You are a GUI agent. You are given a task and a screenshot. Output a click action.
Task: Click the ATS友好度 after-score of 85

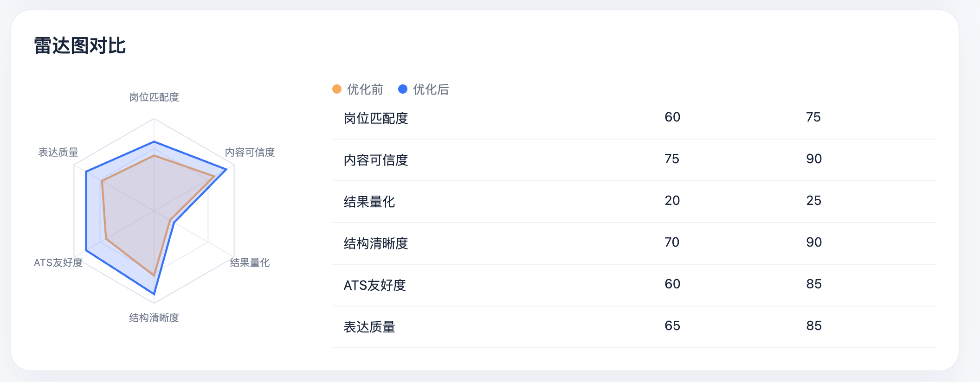click(814, 284)
